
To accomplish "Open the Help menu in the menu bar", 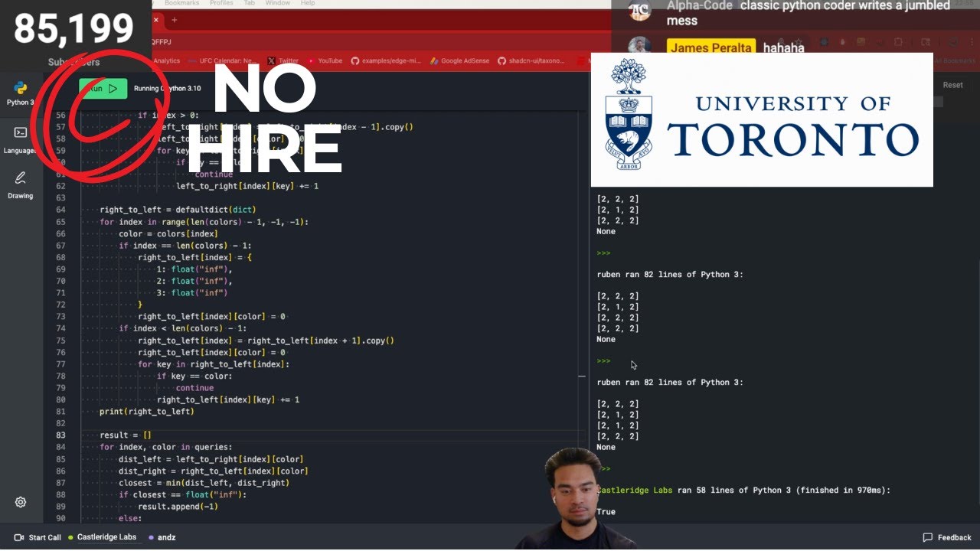I will (308, 3).
